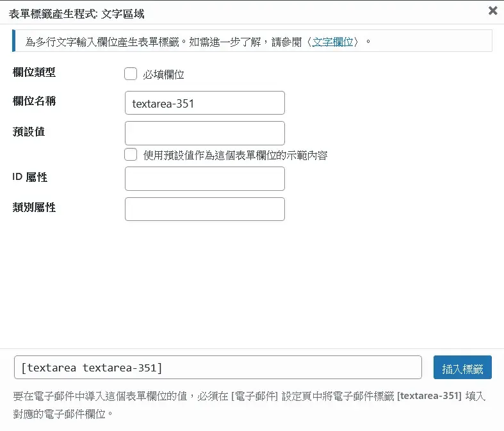Click the 類別屬性 input field
504x431 pixels.
[x=205, y=209]
